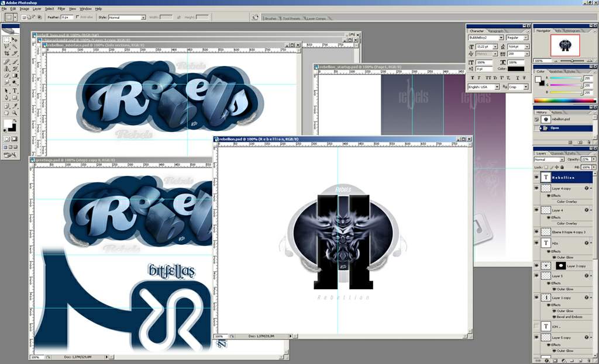Open the Crisp anti-aliasing dropdown

tap(526, 87)
